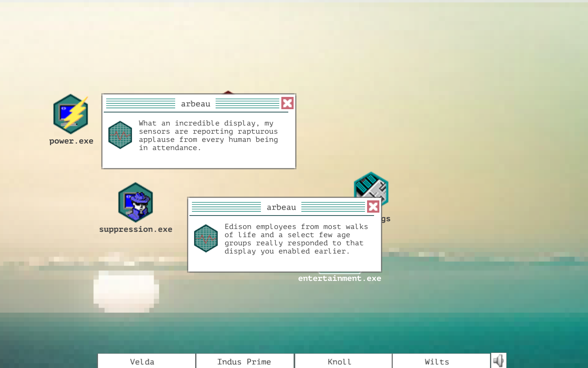Switch to the Velda tab
The width and height of the screenshot is (588, 368).
click(x=147, y=361)
